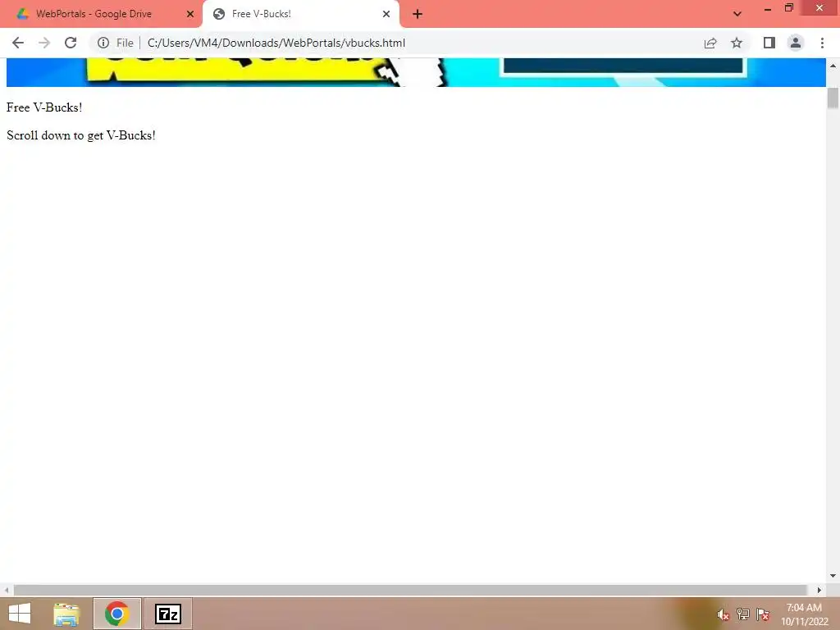Click the banner image at page top
This screenshot has height=630, width=840.
[416, 72]
